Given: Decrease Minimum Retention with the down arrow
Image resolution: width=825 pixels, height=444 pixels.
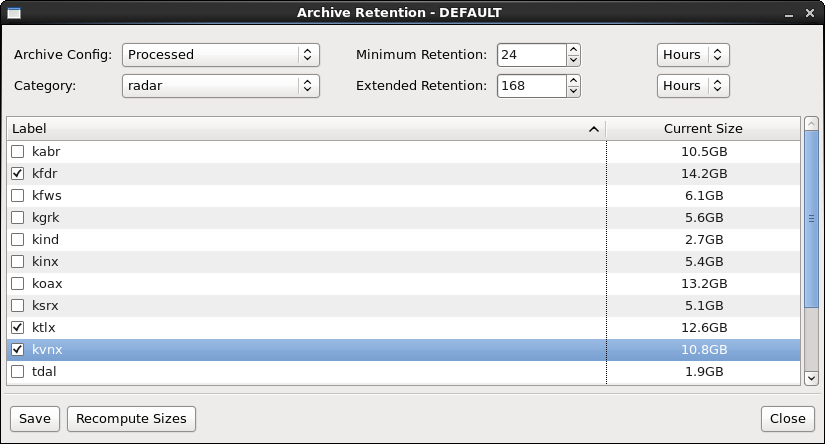Looking at the screenshot, I should pos(574,60).
